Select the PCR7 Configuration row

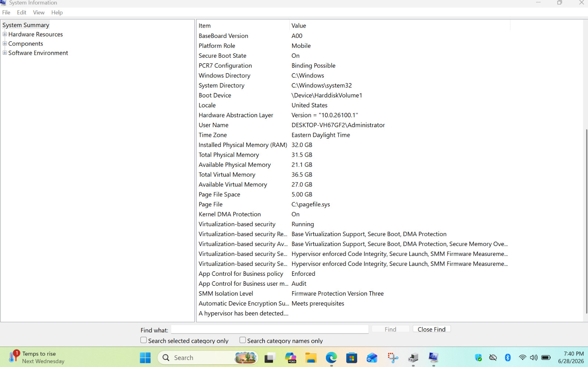353,65
